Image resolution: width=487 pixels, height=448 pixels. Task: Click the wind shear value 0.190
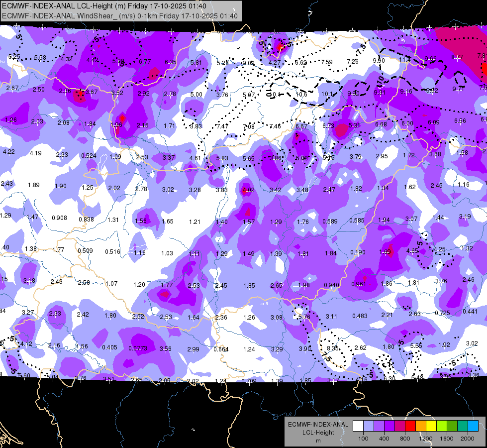(358, 252)
